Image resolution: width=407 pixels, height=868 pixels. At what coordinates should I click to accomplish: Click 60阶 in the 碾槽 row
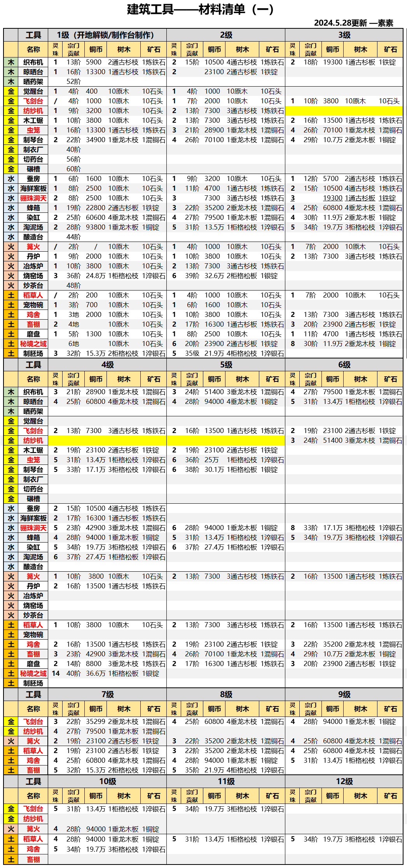coord(73,169)
